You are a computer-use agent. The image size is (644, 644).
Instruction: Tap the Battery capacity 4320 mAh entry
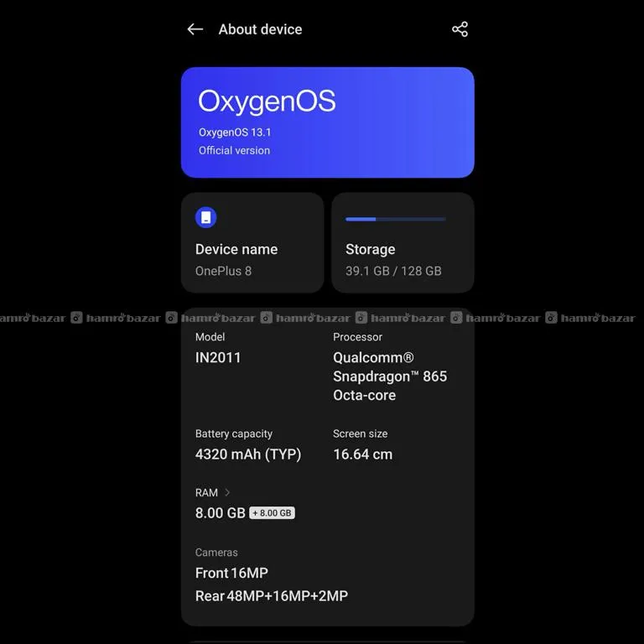[x=247, y=454]
